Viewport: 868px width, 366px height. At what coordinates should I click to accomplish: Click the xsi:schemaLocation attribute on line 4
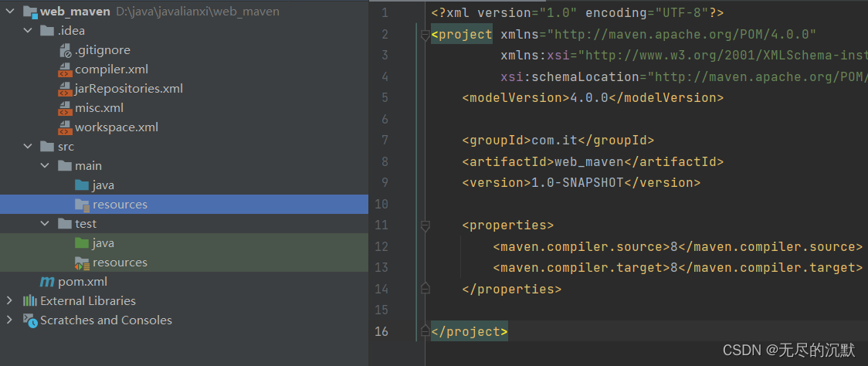point(684,76)
